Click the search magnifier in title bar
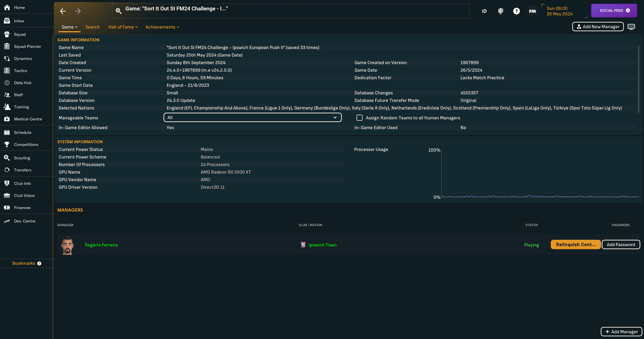Image resolution: width=644 pixels, height=339 pixels. coord(119,11)
